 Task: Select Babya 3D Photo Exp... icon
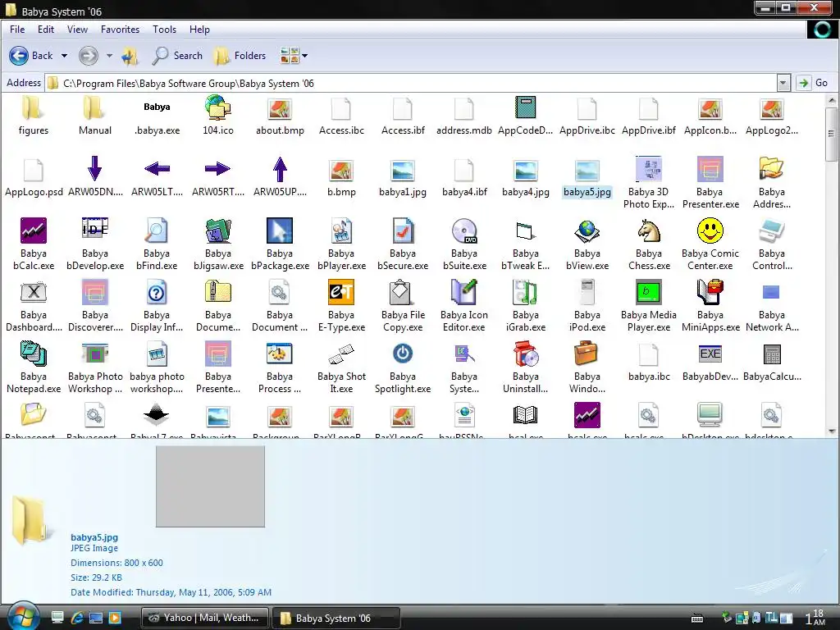(x=649, y=169)
